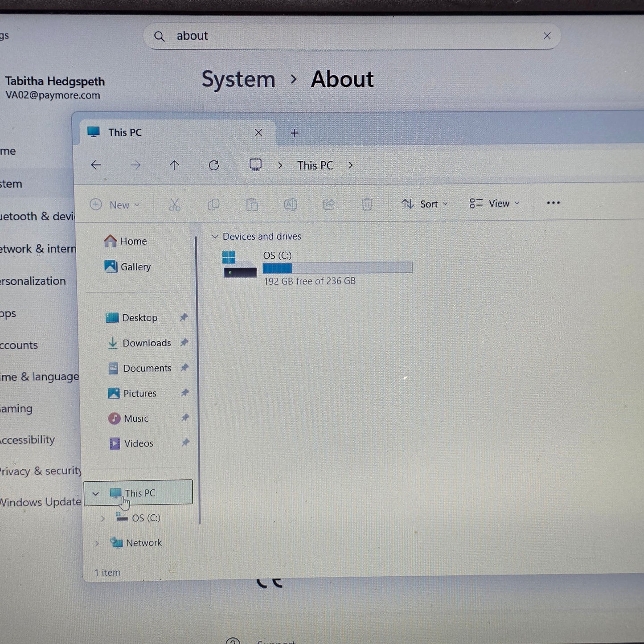Open Accessibility in Settings sidebar
The image size is (644, 644).
[x=27, y=440]
